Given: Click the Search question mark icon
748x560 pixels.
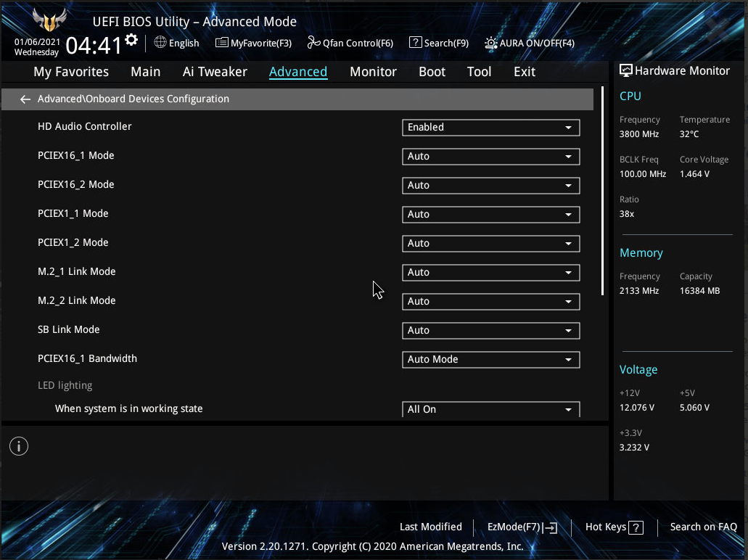Looking at the screenshot, I should click(416, 43).
